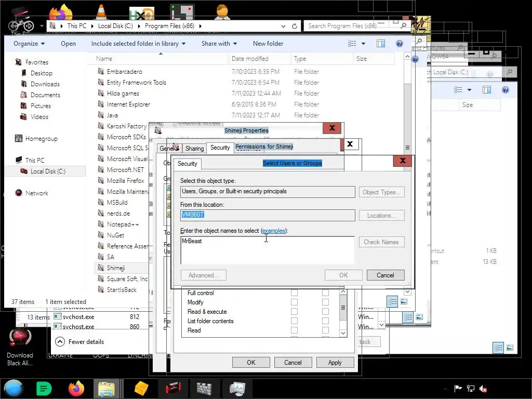
Task: Tick the Modify Allow checkbox
Action: click(x=294, y=302)
